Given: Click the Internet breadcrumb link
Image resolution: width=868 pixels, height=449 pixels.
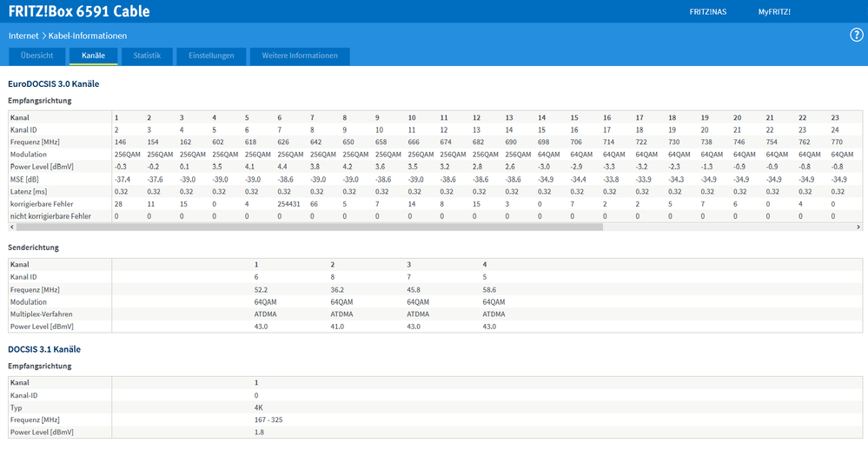Looking at the screenshot, I should coord(23,36).
